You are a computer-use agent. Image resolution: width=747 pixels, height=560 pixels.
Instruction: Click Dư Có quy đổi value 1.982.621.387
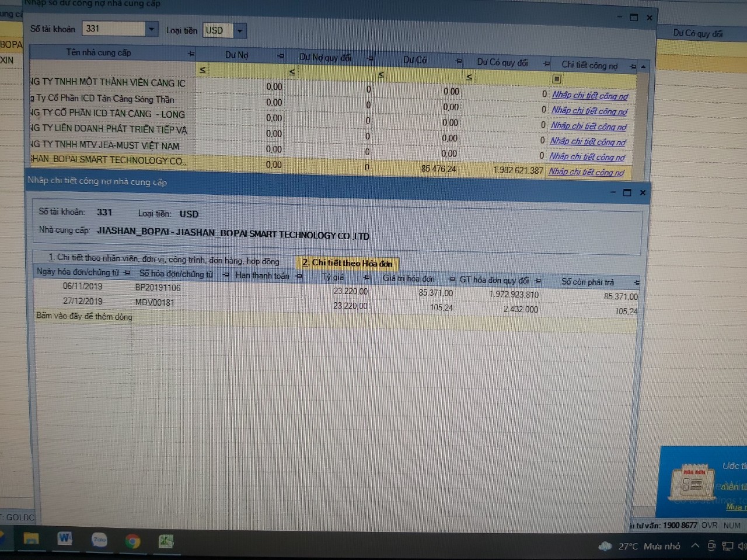518,170
